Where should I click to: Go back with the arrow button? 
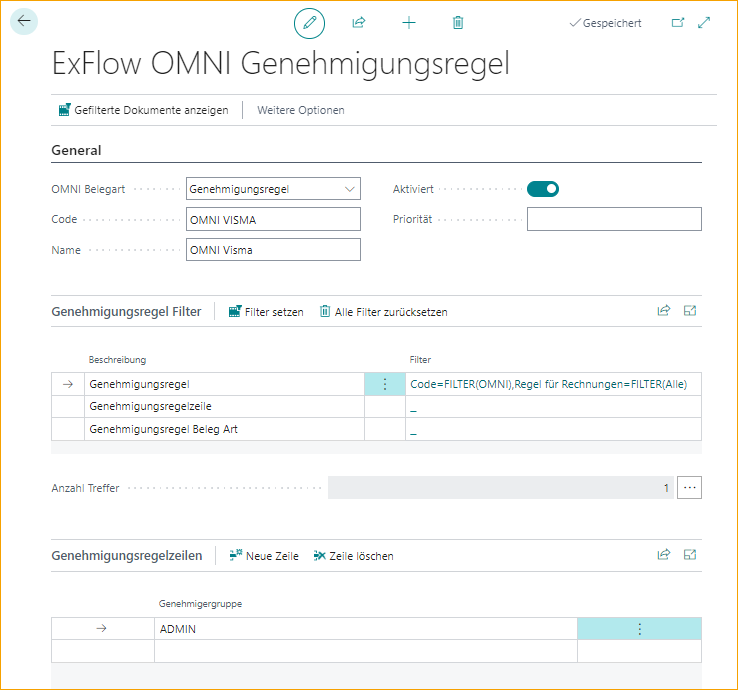24,21
